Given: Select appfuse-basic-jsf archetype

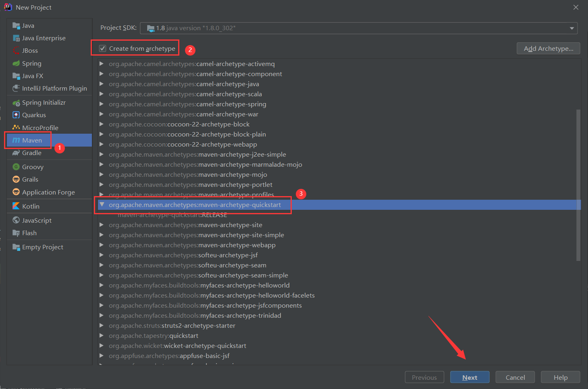Looking at the screenshot, I should (x=339, y=356).
